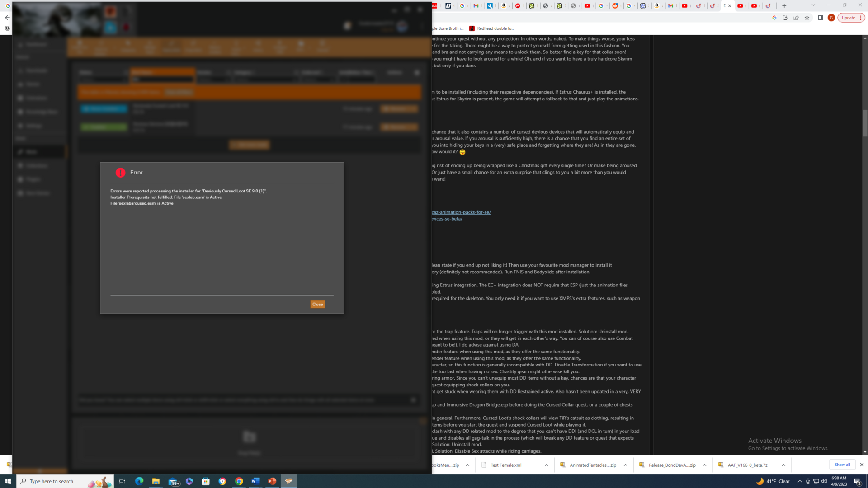Open the Mail app from the taskbar

[174, 481]
